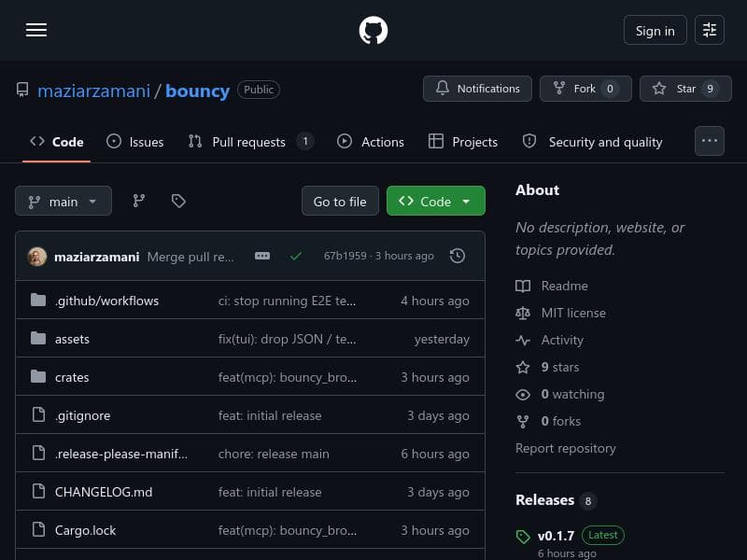Click the CHANGELOG.md file icon
Screen dimensions: 747x560
click(x=38, y=491)
